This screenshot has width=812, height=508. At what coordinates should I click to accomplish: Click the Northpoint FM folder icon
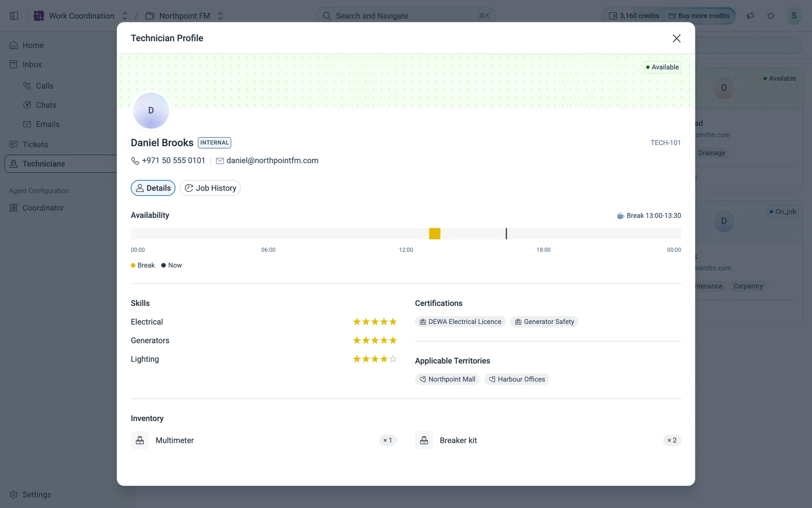pyautogui.click(x=150, y=16)
